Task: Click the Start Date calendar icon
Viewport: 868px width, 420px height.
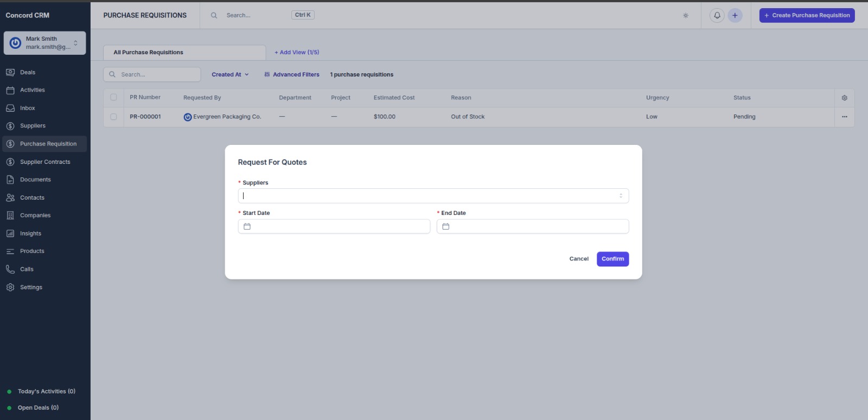Action: pyautogui.click(x=247, y=226)
